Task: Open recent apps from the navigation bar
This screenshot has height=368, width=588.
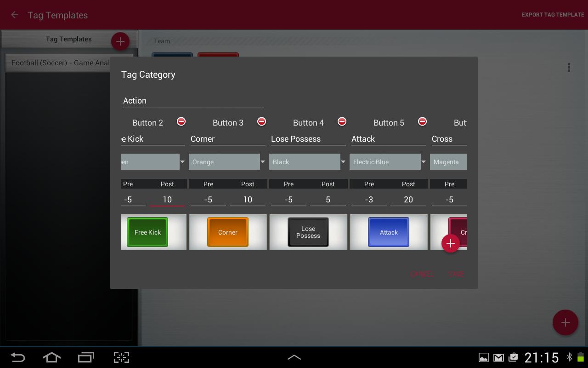Action: tap(86, 357)
